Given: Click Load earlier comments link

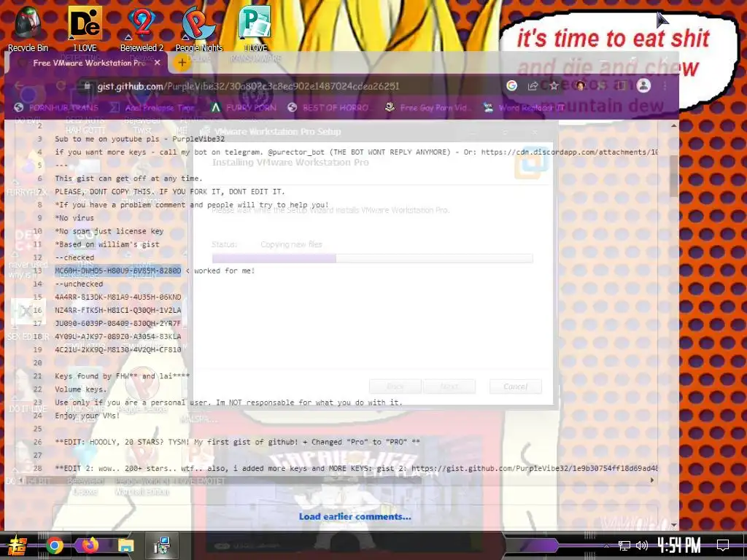Looking at the screenshot, I should point(355,517).
